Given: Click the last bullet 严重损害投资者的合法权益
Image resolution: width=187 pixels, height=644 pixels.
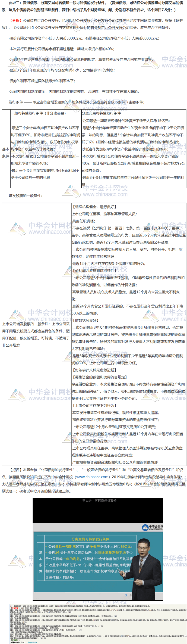Looking at the screenshot, I should (x=115, y=462).
